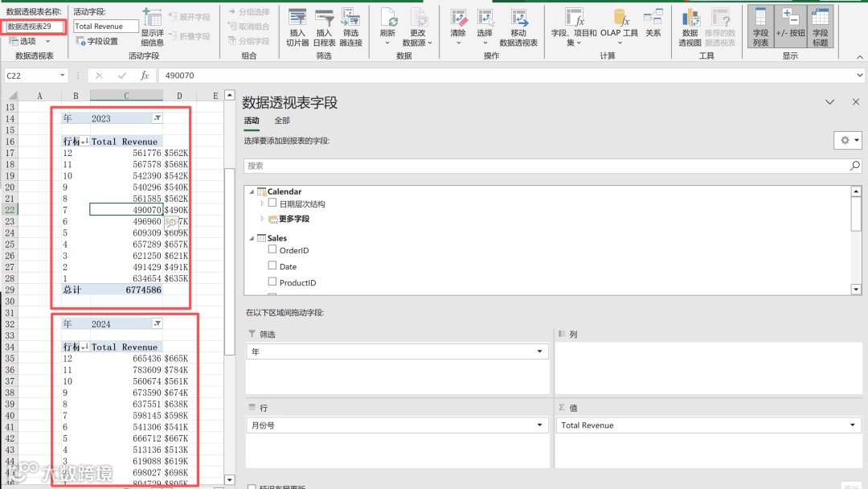Open 字段设置 field settings

coord(97,41)
